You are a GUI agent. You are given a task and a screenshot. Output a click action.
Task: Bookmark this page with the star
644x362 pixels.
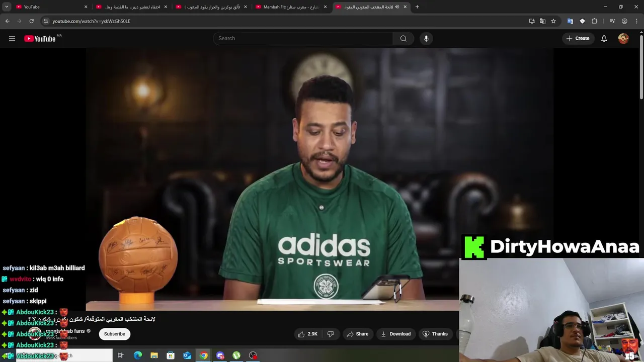(x=553, y=21)
